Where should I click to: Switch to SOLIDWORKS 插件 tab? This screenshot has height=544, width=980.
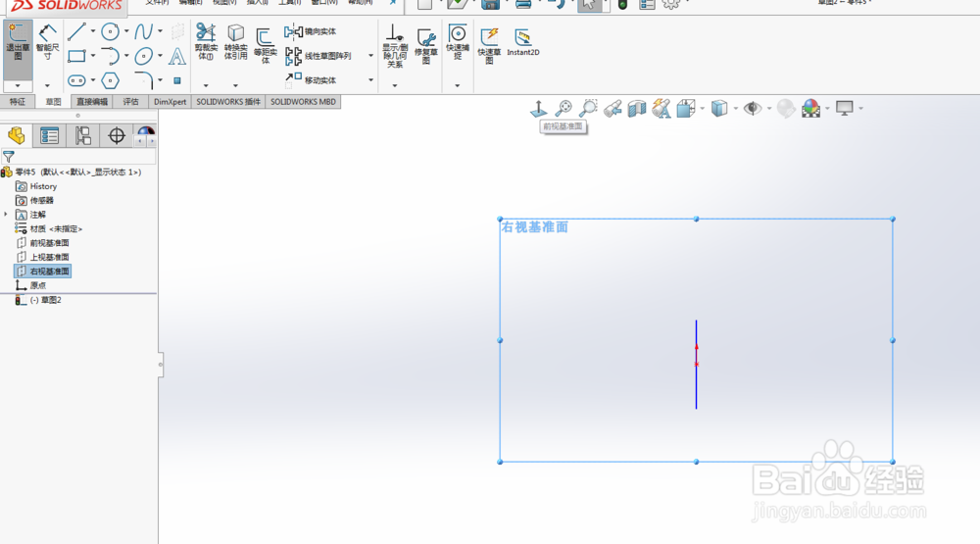(x=228, y=102)
